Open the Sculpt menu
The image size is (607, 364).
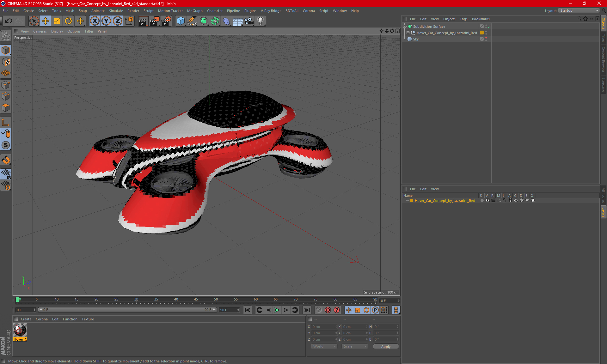(x=148, y=11)
